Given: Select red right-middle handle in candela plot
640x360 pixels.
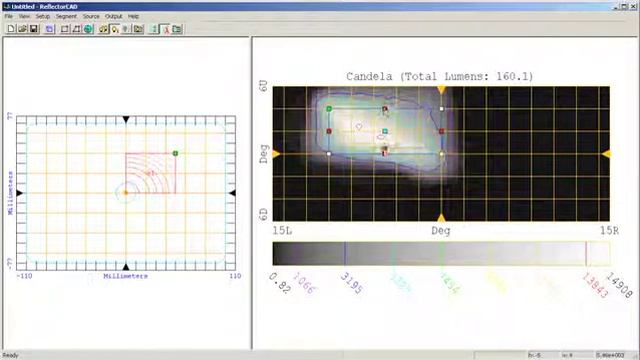Looking at the screenshot, I should click(x=442, y=131).
